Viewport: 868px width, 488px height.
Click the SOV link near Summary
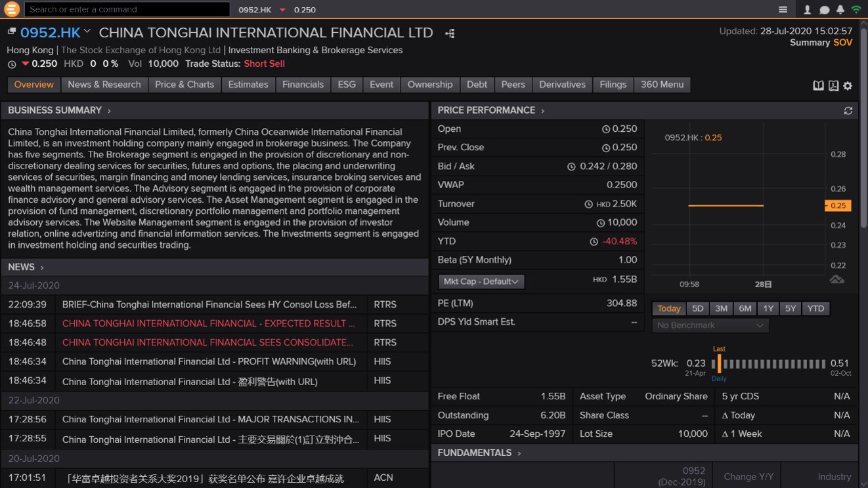point(843,43)
